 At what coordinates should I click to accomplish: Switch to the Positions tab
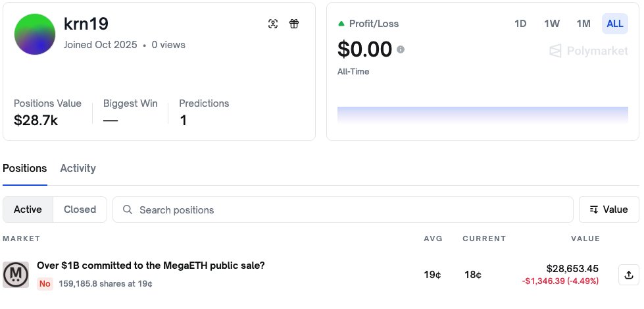[x=25, y=168]
